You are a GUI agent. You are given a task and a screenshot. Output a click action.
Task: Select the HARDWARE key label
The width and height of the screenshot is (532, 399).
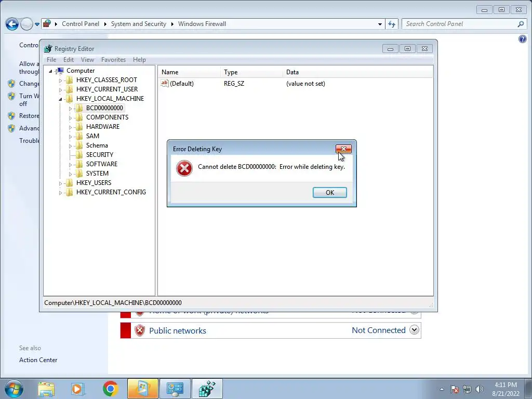click(x=102, y=127)
